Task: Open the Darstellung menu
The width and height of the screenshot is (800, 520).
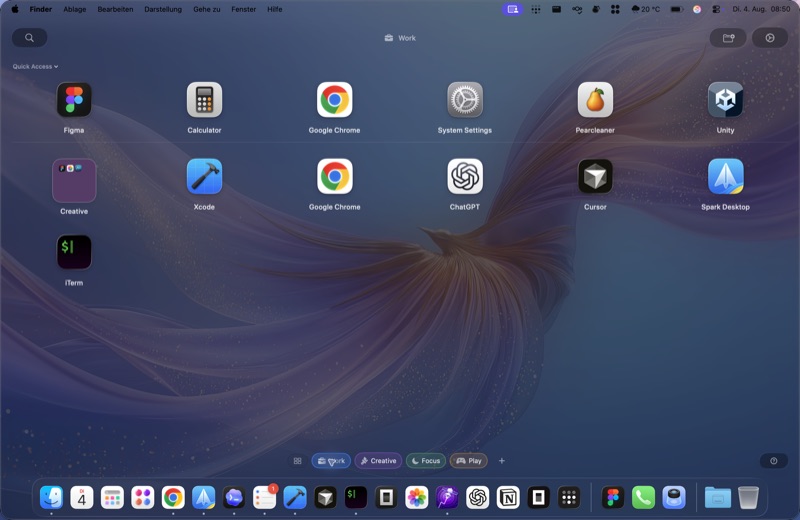Action: [163, 9]
